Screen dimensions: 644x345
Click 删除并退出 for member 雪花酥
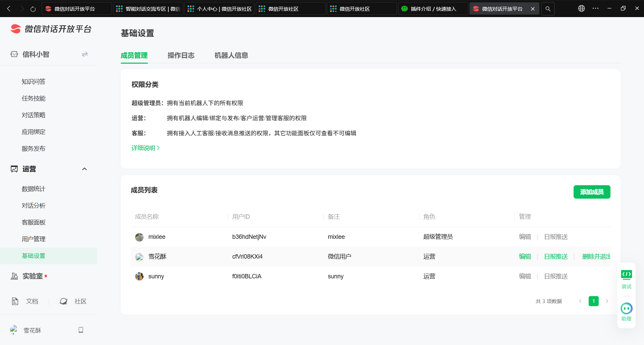596,257
